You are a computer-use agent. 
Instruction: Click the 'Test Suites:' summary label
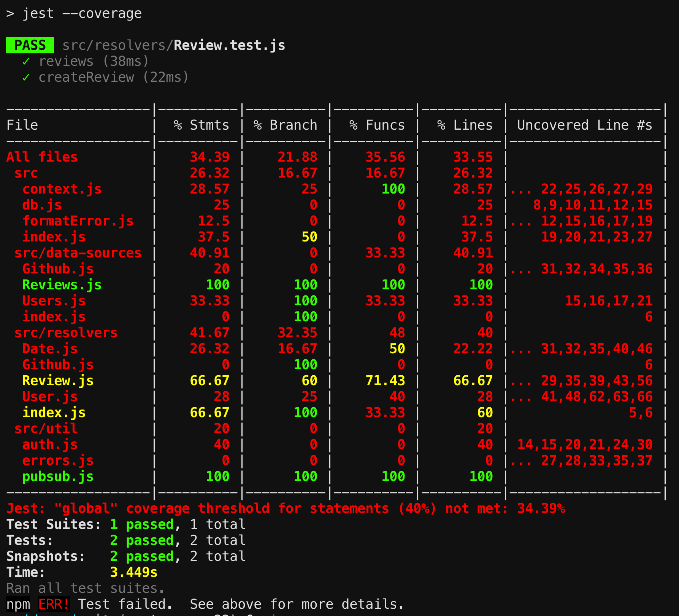click(x=54, y=524)
